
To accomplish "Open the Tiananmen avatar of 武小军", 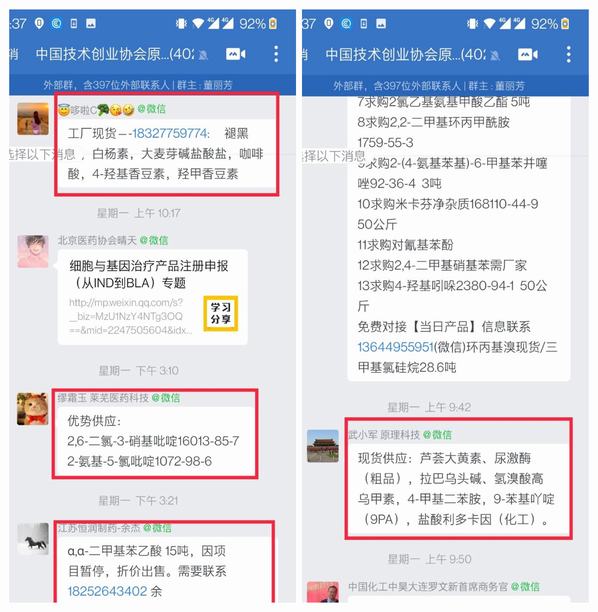I will [322, 446].
